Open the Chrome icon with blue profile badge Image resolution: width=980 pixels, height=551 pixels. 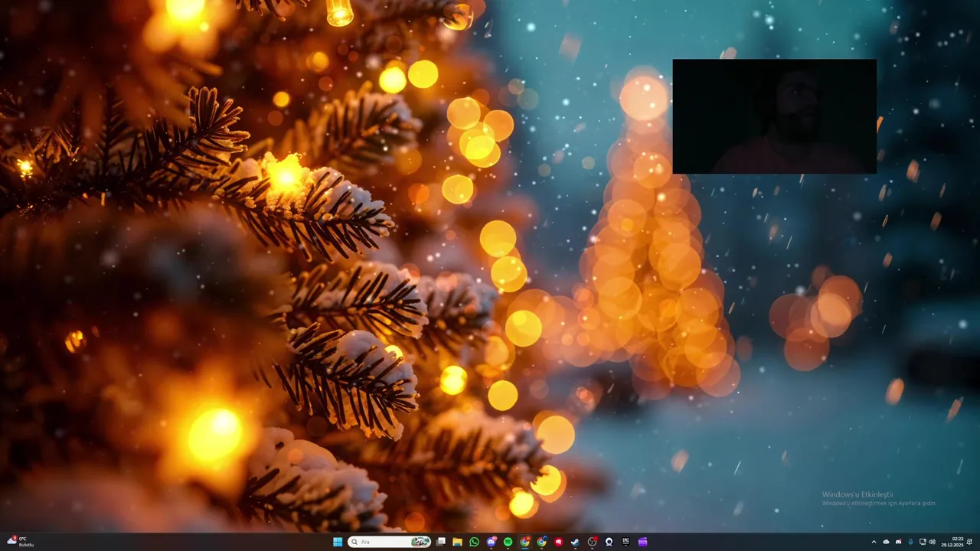pos(541,542)
